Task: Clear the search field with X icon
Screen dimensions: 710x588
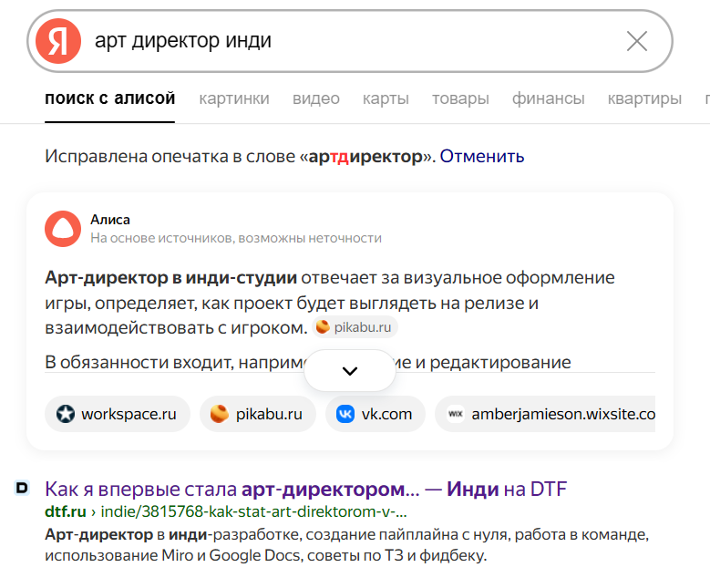Action: (637, 41)
